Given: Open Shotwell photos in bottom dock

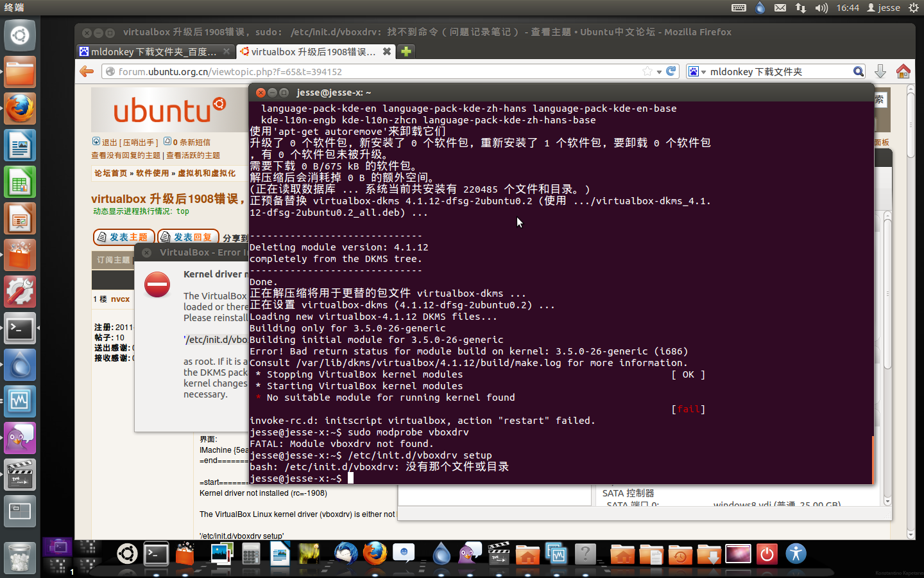Looking at the screenshot, I should 222,554.
